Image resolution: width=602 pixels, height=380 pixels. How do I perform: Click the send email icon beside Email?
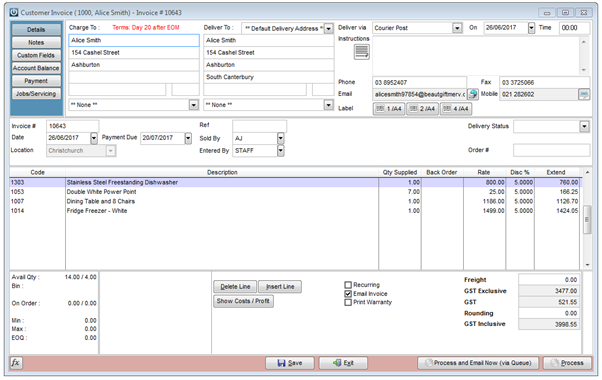[x=473, y=94]
